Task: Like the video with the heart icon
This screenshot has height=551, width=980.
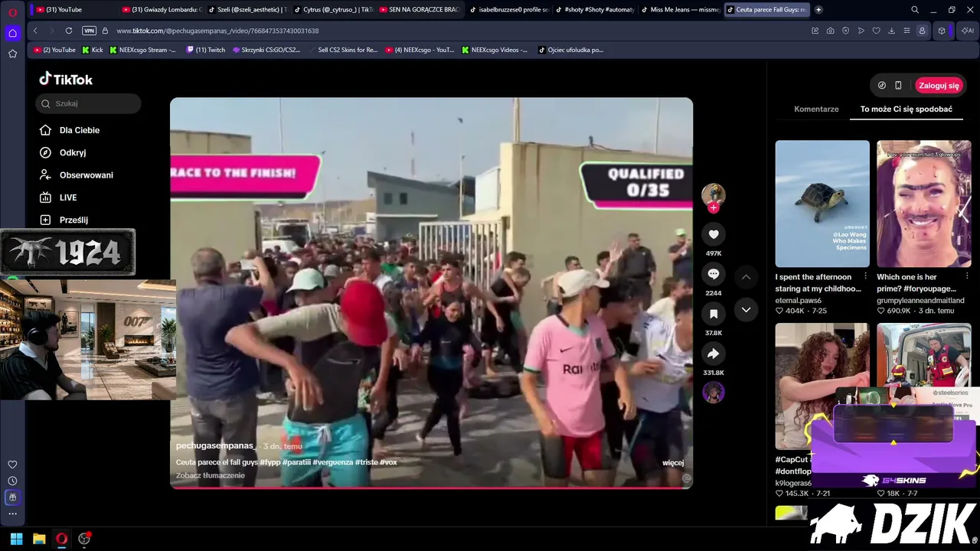Action: tap(714, 234)
